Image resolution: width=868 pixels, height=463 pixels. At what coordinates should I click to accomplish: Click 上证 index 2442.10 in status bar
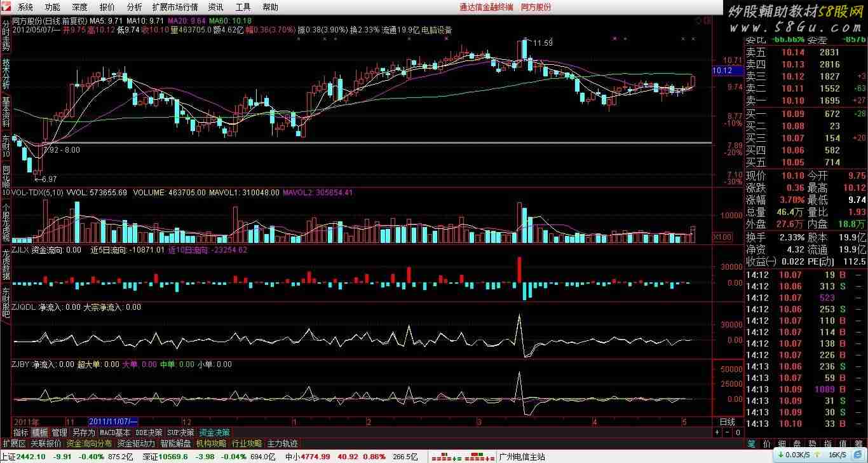23,457
